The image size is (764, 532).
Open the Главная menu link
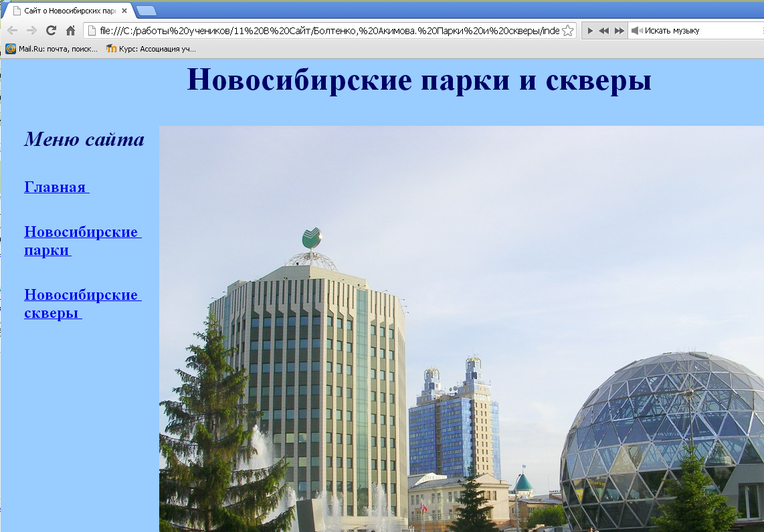(56, 187)
